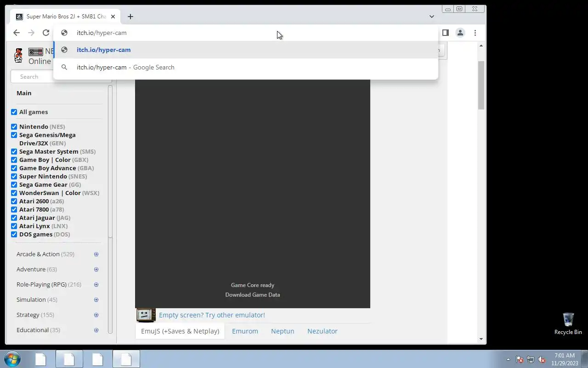
Task: Select the itch.io/hyper-cam URL suggestion
Action: pyautogui.click(x=246, y=50)
